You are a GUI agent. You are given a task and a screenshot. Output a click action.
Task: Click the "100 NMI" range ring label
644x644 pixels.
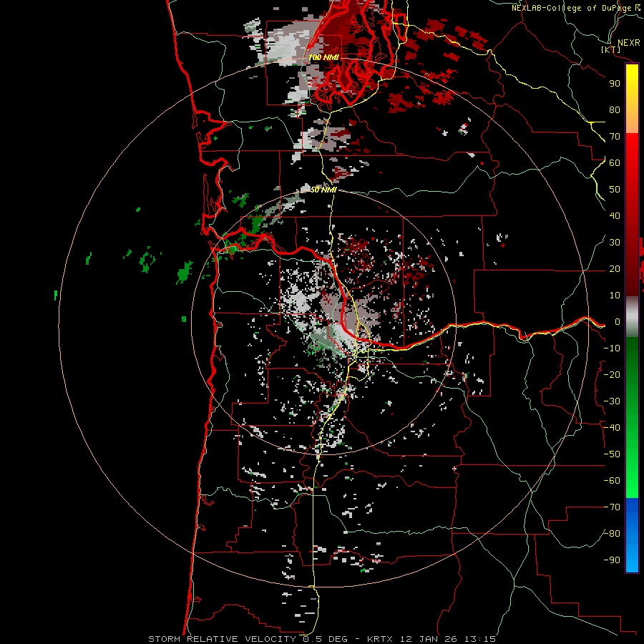click(x=323, y=57)
